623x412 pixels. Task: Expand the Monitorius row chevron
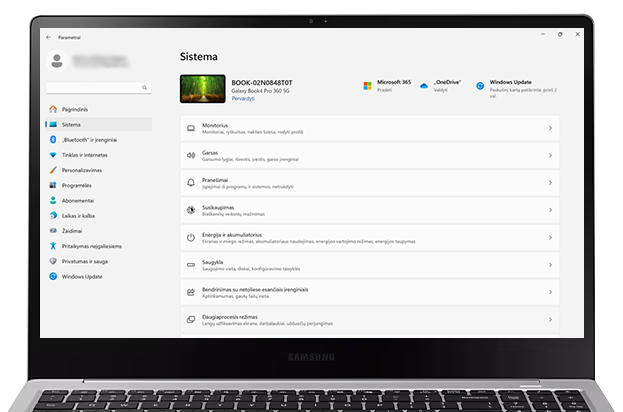550,128
